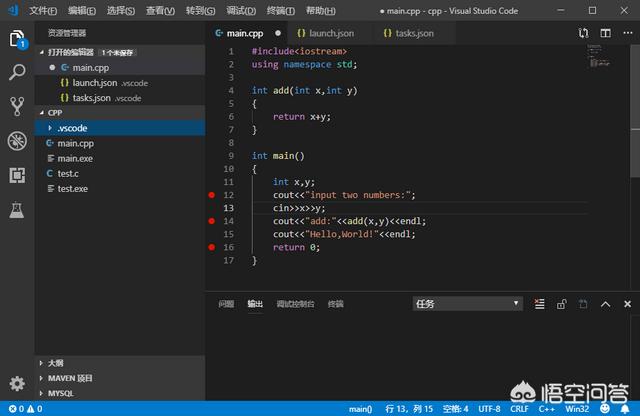Open test.exe in file tree
The image size is (640, 416).
point(120,189)
